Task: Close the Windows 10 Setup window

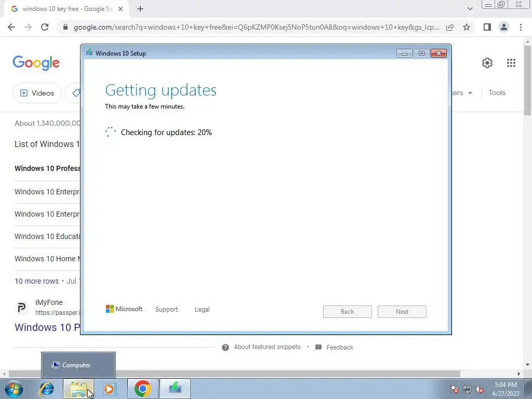Action: click(438, 54)
